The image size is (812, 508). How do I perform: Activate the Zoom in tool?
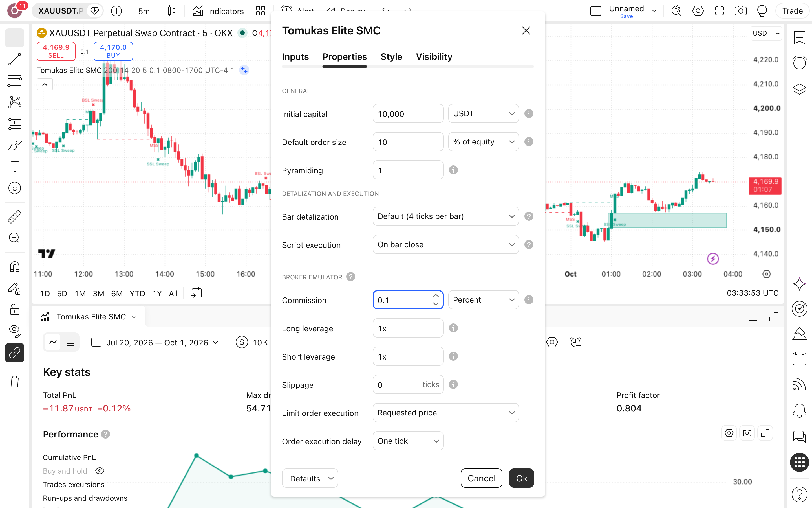tap(14, 238)
